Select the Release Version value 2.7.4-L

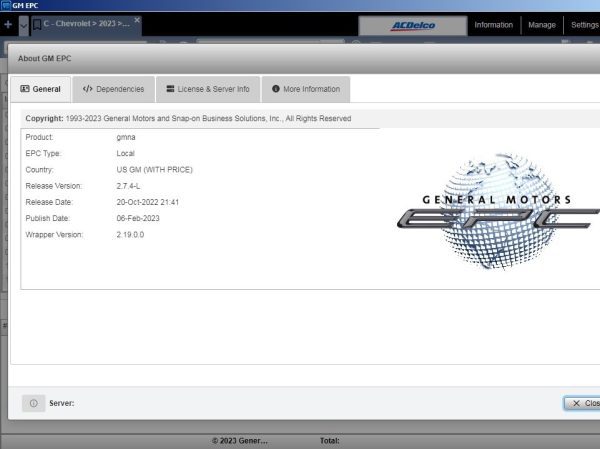[128, 186]
